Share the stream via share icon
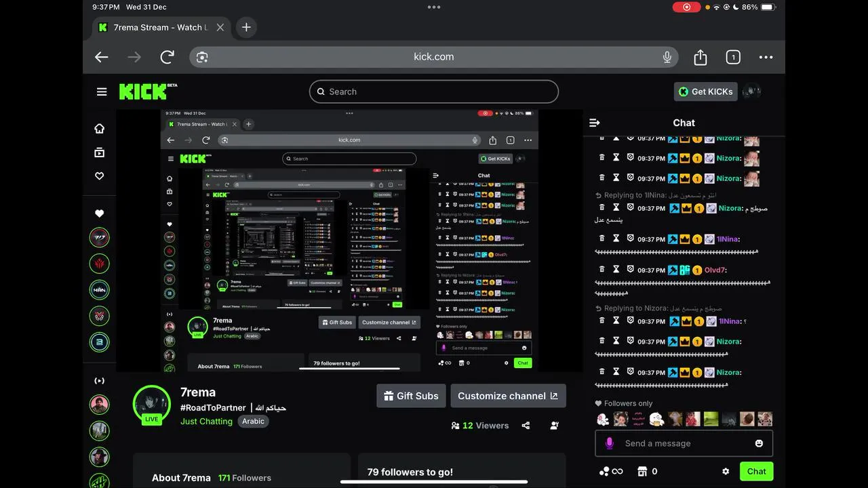This screenshot has width=868, height=488. [x=526, y=426]
